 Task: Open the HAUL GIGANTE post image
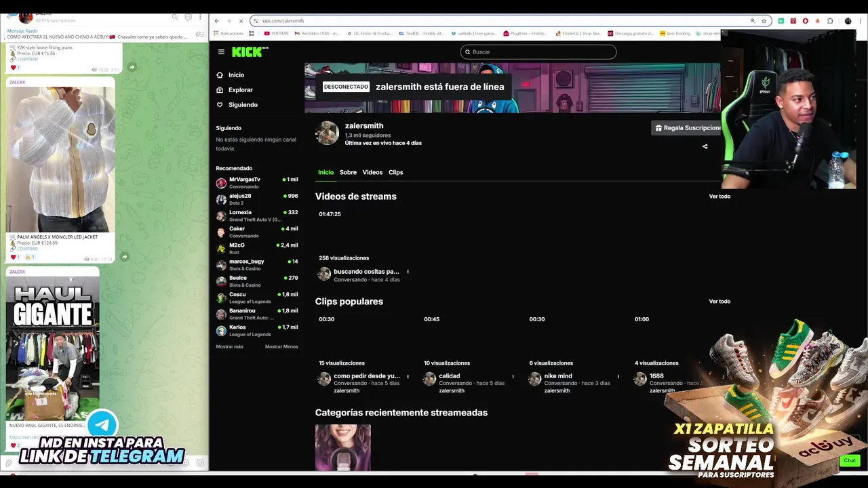[x=53, y=348]
